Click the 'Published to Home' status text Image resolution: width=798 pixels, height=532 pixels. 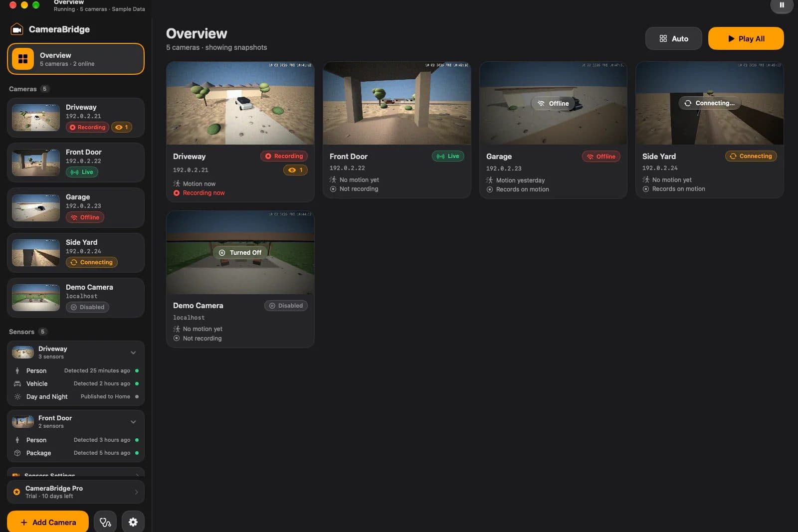(105, 397)
